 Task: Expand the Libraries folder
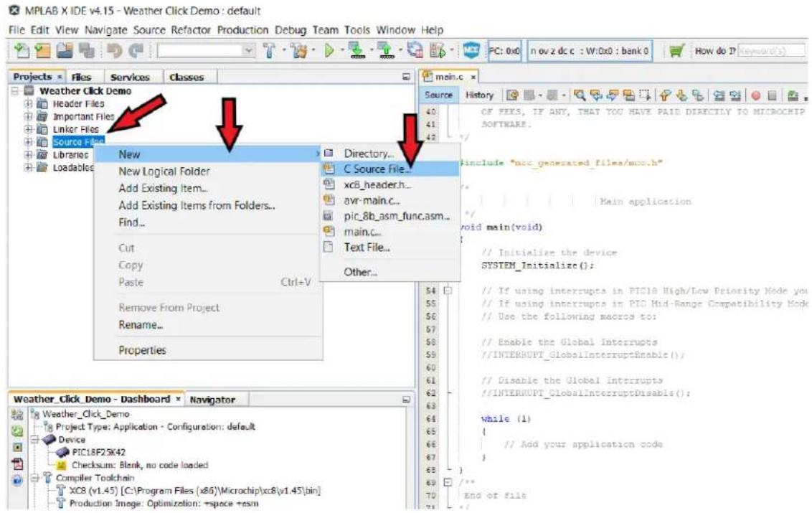(29, 154)
